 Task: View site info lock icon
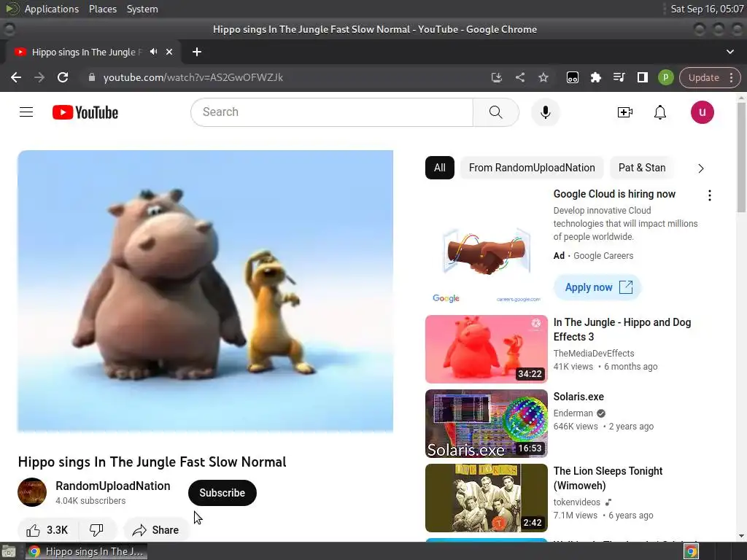point(92,77)
